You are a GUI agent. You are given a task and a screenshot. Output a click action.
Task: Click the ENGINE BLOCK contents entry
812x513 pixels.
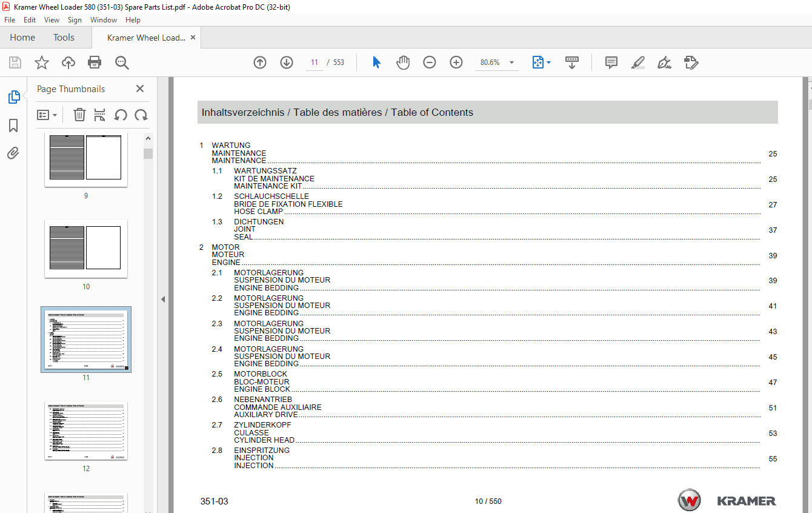[262, 389]
